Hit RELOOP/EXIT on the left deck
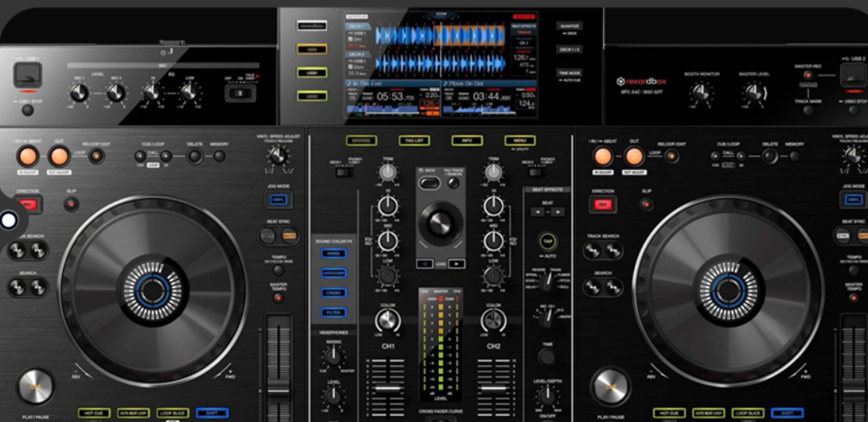 point(96,157)
